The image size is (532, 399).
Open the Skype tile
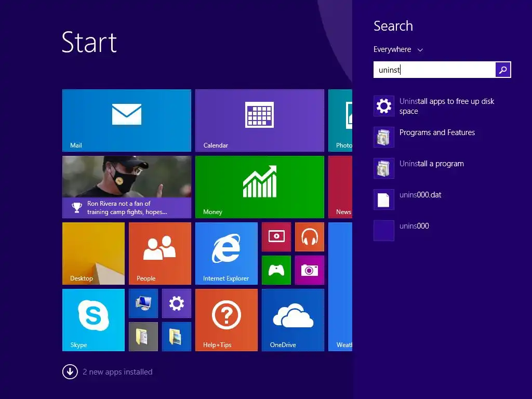point(94,320)
